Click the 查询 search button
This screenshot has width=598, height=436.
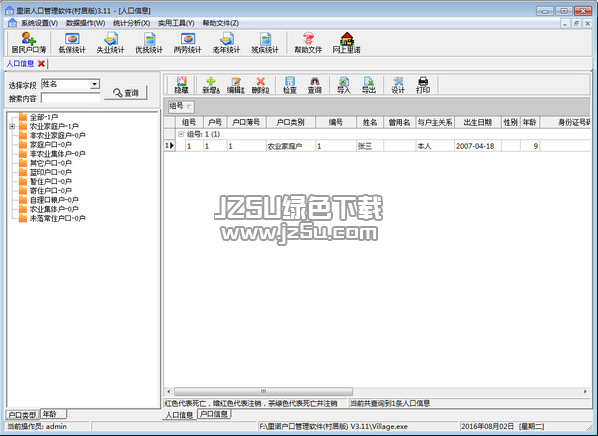126,93
